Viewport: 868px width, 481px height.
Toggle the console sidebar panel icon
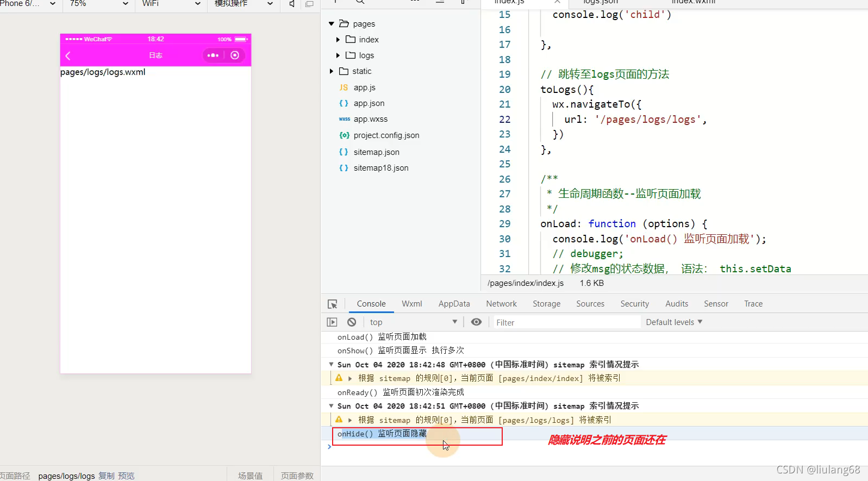(x=332, y=322)
